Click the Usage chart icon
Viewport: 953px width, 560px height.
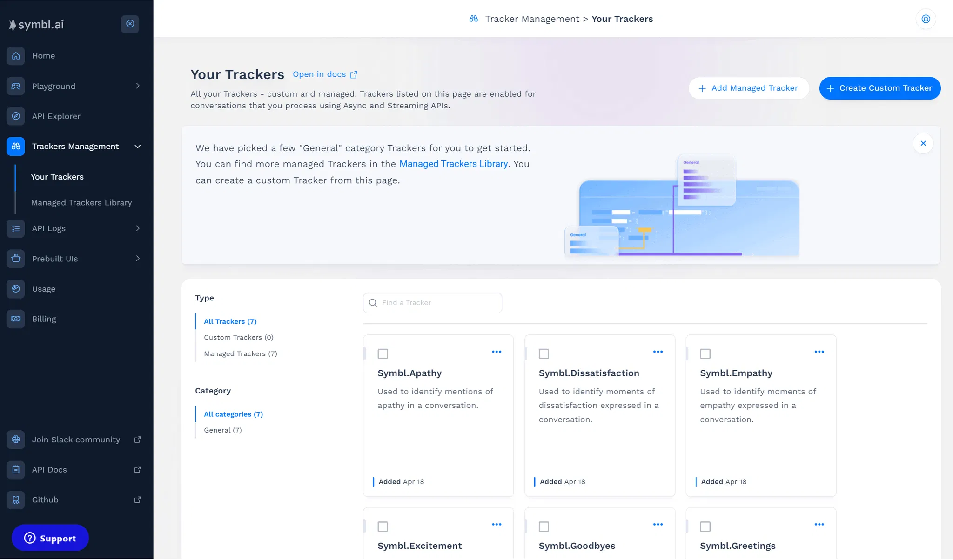[x=16, y=289]
